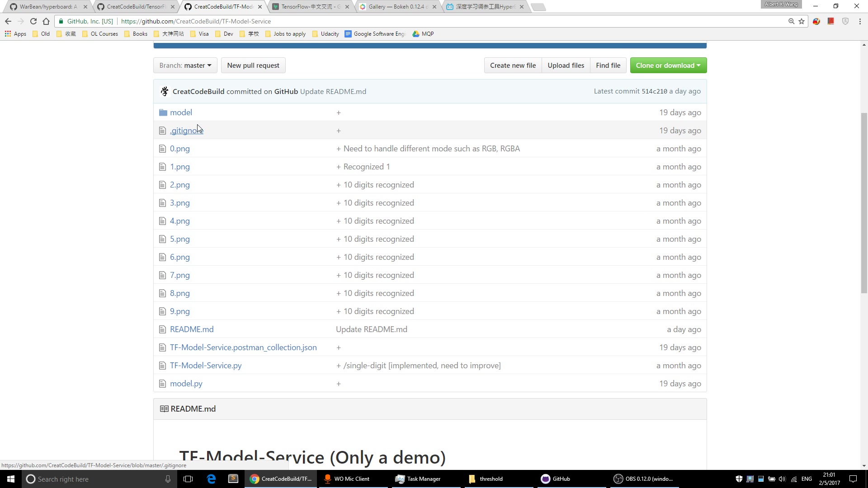Click the star/bookmark icon in toolbar
Image resolution: width=868 pixels, height=488 pixels.
click(802, 21)
